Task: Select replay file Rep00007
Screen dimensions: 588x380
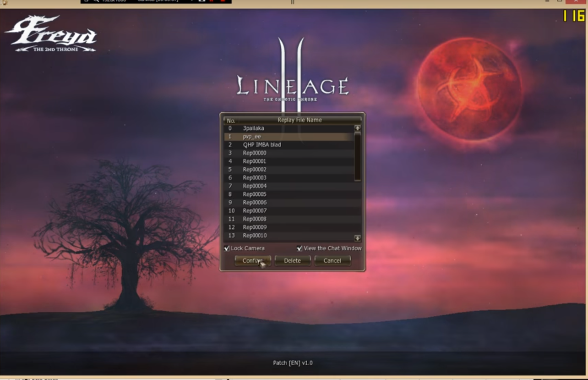Action: click(289, 211)
